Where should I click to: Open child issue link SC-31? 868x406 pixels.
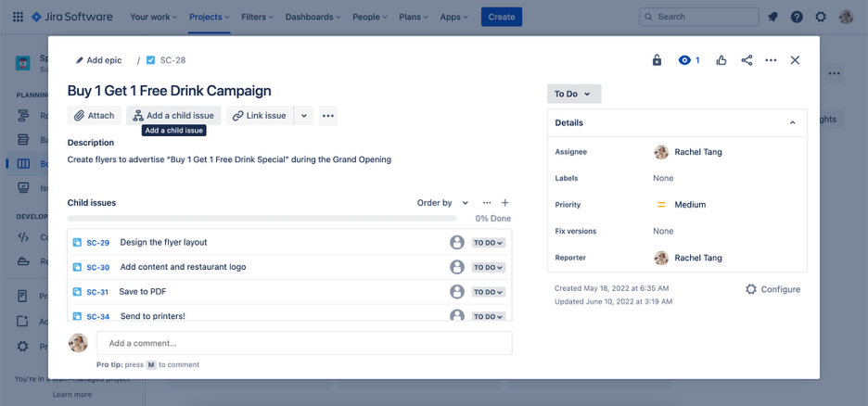pos(97,292)
